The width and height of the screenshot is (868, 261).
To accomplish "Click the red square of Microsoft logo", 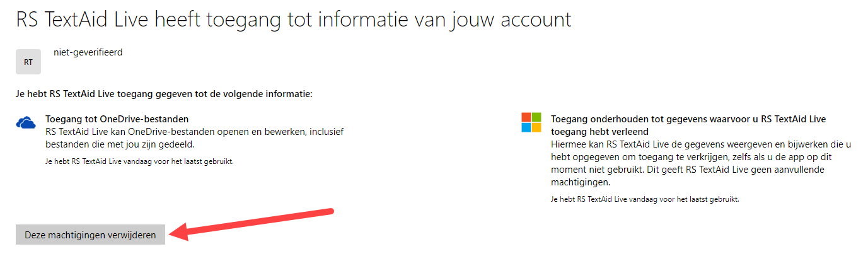I will (x=526, y=117).
